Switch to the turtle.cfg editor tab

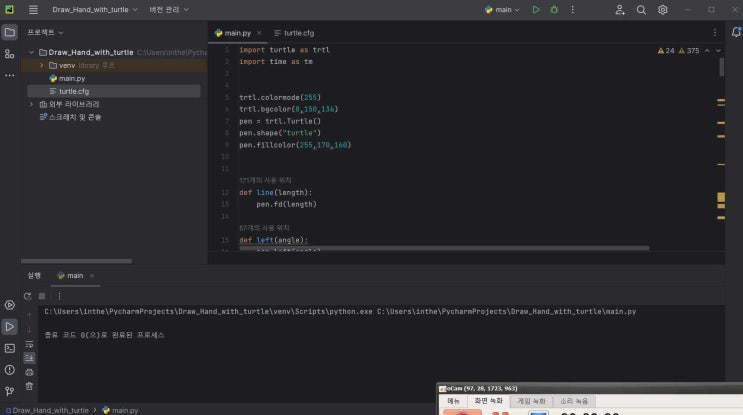(294, 33)
